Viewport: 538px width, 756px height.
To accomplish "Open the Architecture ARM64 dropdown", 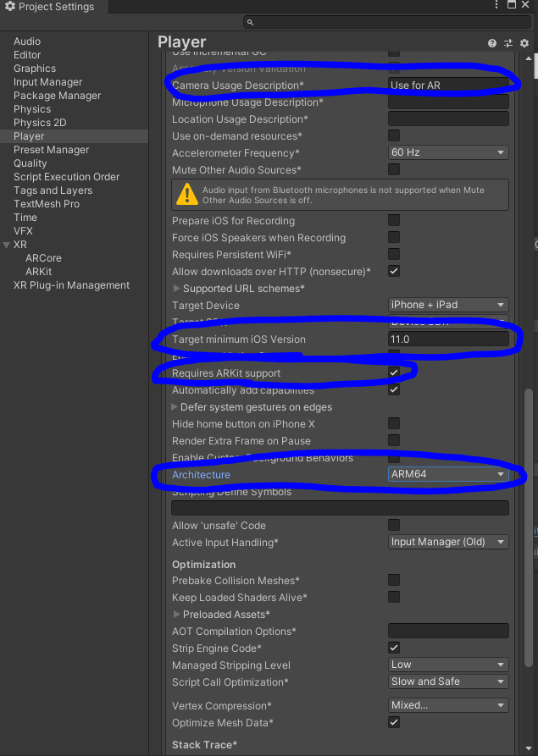I will tap(448, 474).
